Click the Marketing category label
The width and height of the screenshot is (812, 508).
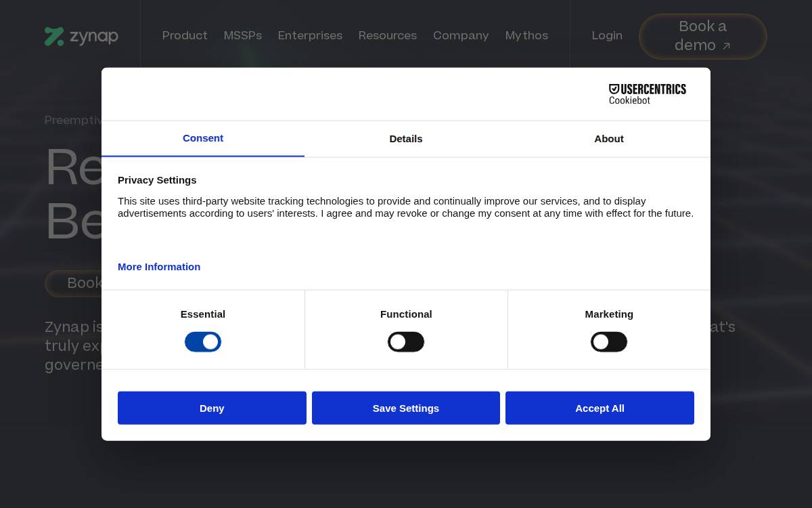(x=609, y=314)
